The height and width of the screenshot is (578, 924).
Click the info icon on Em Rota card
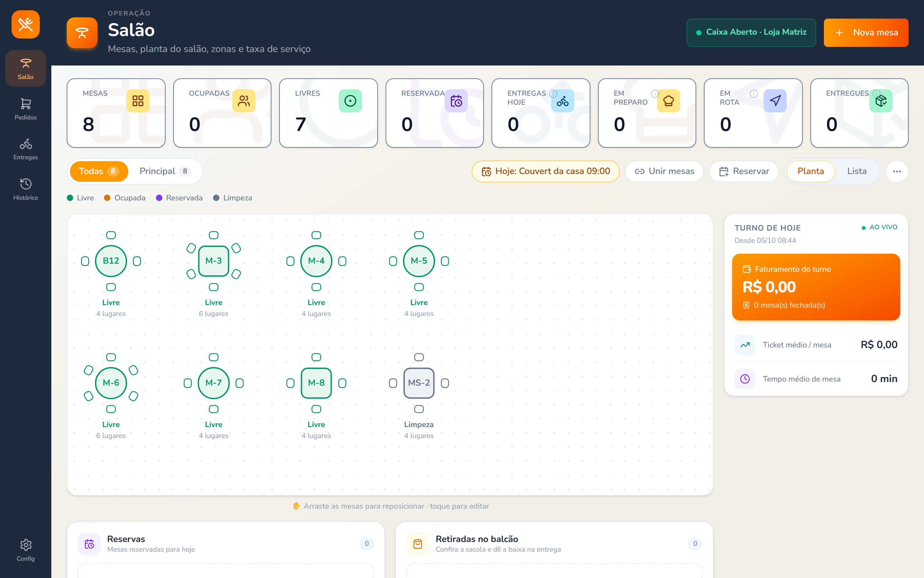(754, 94)
